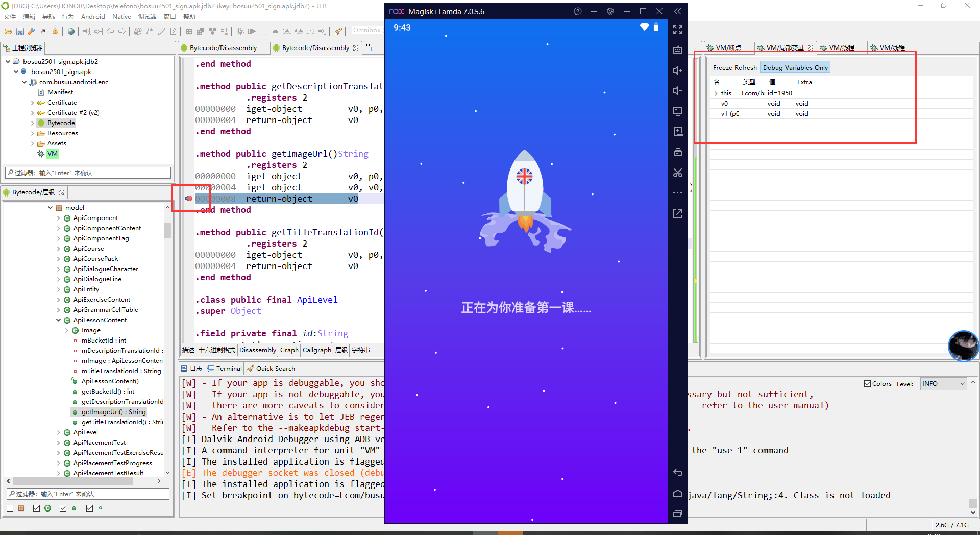The image size is (980, 535).
Task: Click the globe icon in toolbar
Action: 71,32
